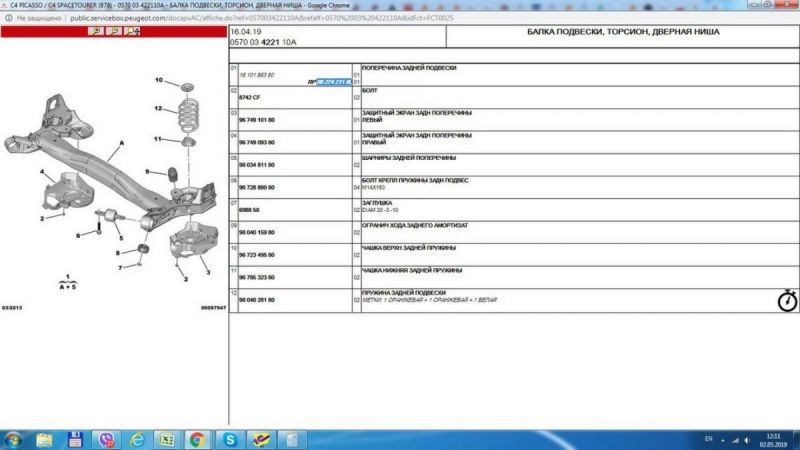Click part number 98 040 281 80

(257, 299)
